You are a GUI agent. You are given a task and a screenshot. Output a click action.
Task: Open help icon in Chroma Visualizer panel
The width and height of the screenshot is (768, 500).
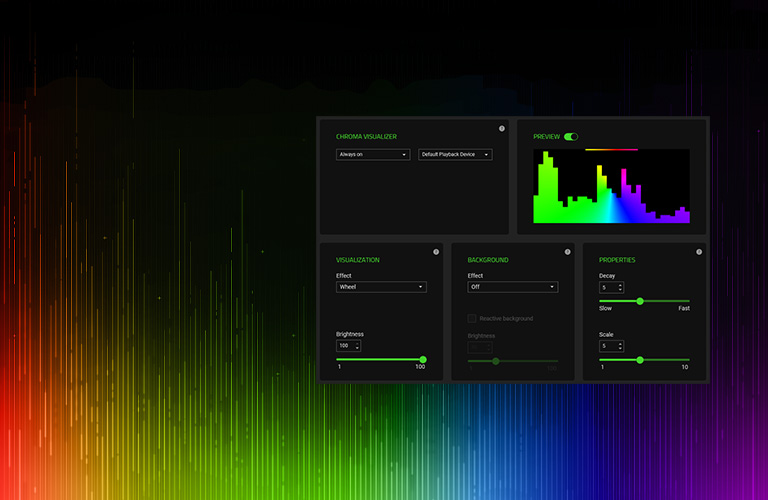click(502, 129)
